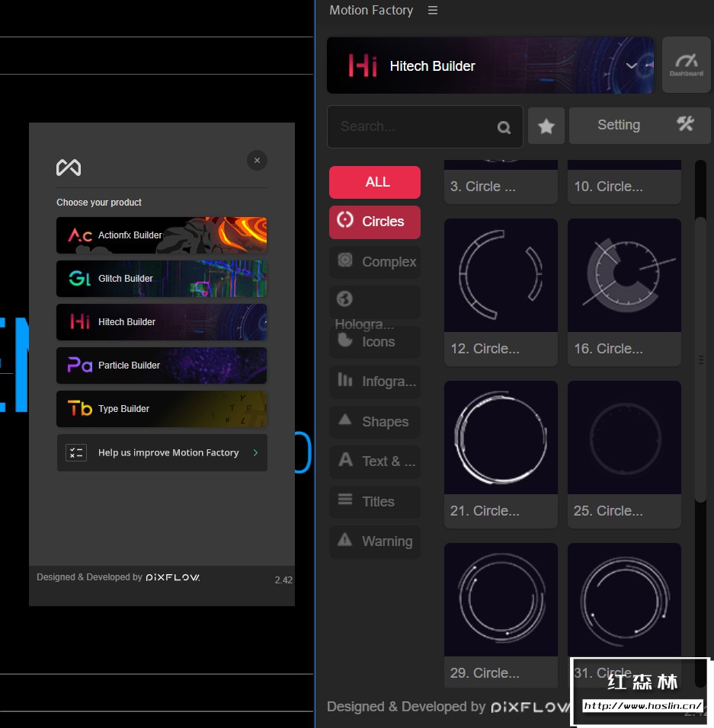714x728 pixels.
Task: Select the Hologram category
Action: 375,302
